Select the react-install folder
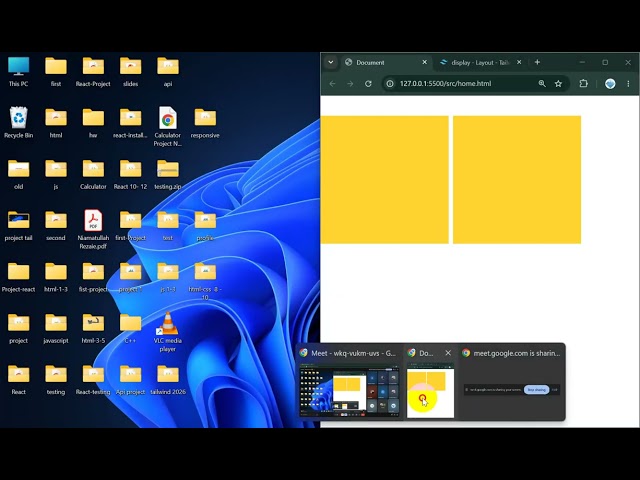The width and height of the screenshot is (640, 480). [x=131, y=122]
